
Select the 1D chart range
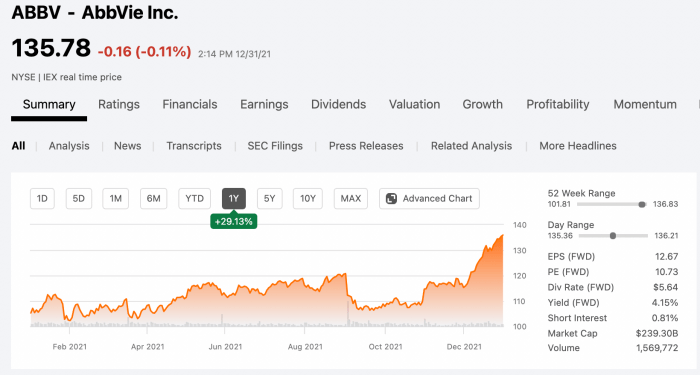[42, 199]
